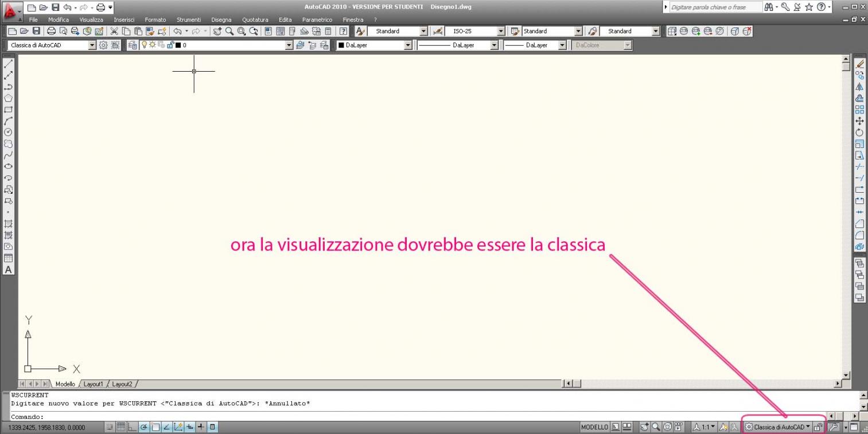868x434 pixels.
Task: Select the Modello tab
Action: [x=66, y=384]
